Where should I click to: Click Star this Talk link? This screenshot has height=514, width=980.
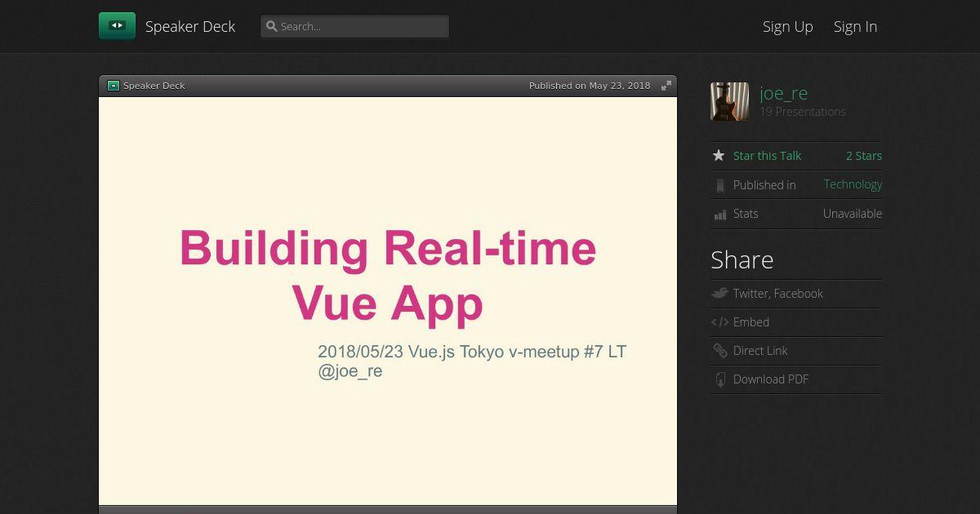[x=767, y=156]
